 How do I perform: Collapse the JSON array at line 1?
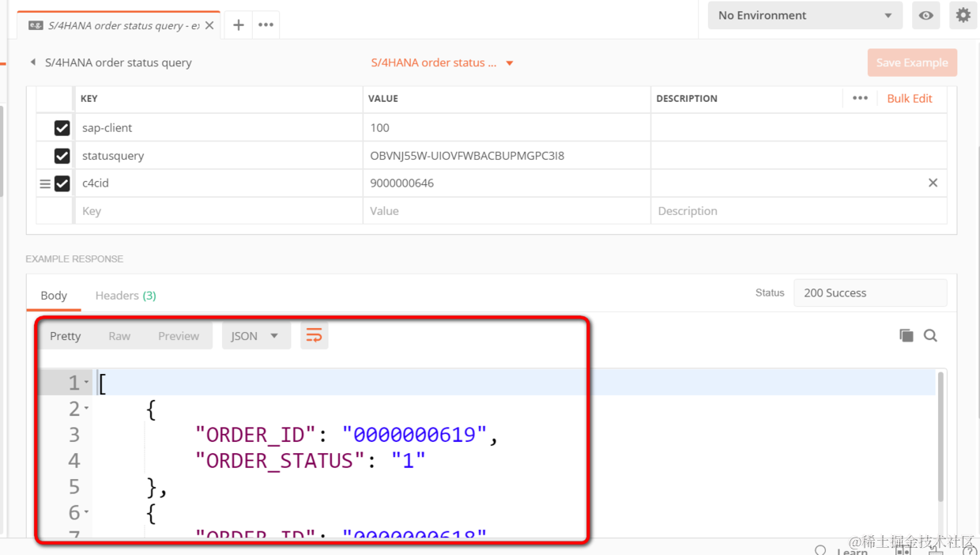tap(86, 383)
